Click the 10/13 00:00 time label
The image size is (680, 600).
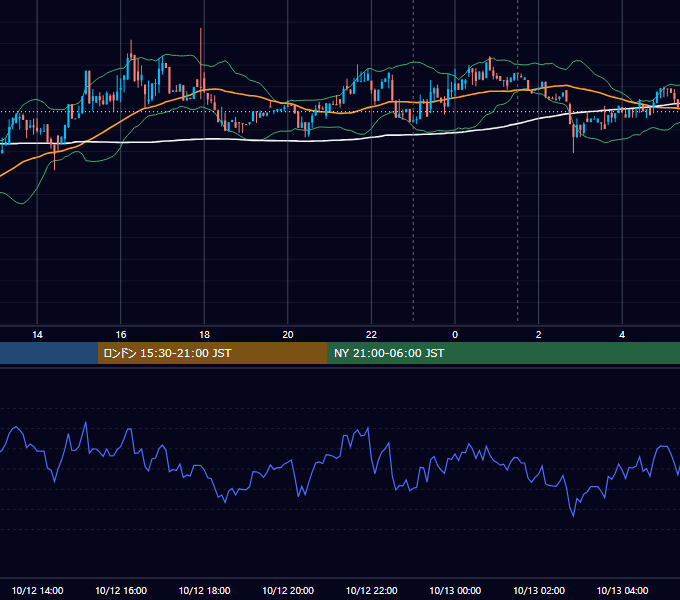click(x=455, y=590)
